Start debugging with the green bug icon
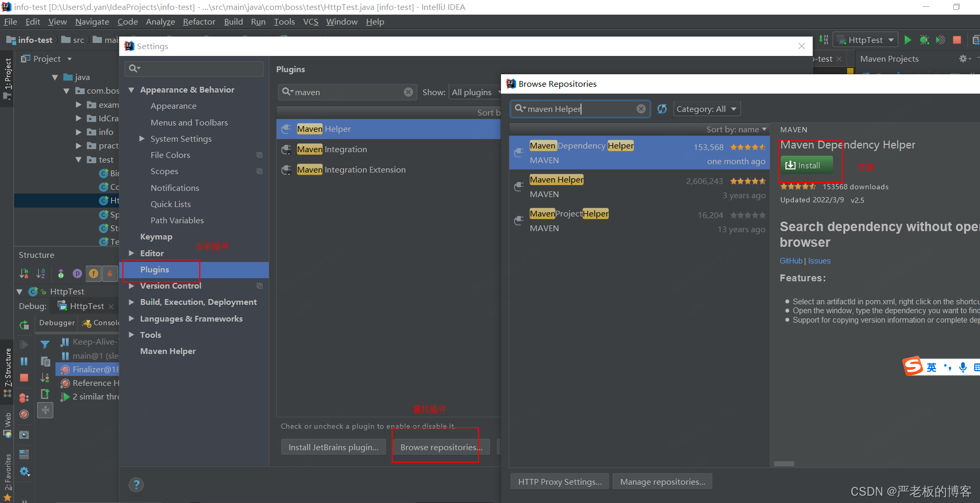This screenshot has width=980, height=503. 924,40
